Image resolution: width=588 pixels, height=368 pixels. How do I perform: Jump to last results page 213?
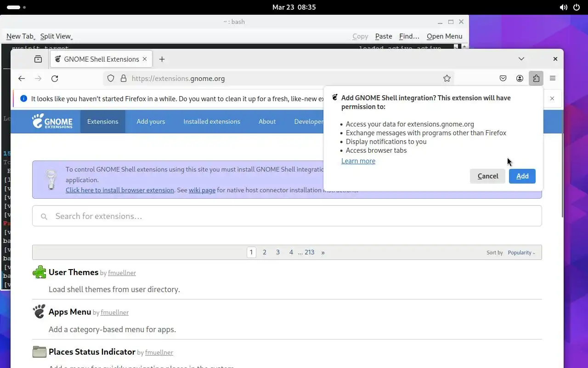click(310, 253)
